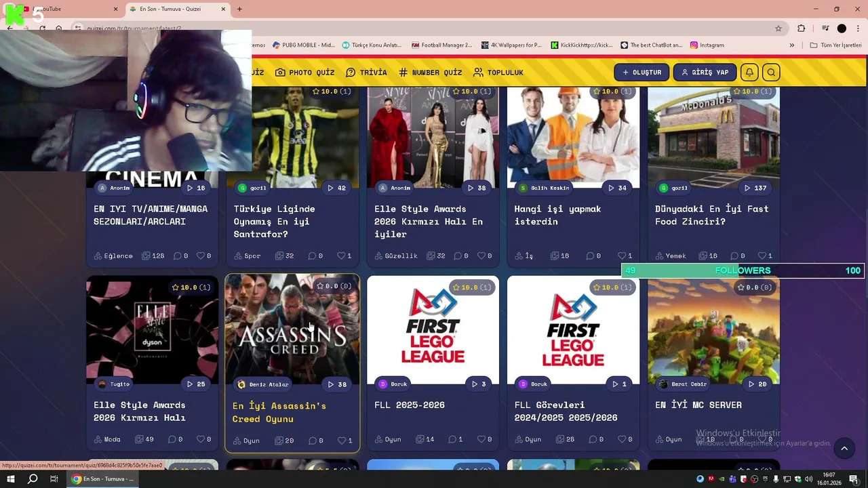868x488 pixels.
Task: Open the Spor category tag
Action: 247,256
